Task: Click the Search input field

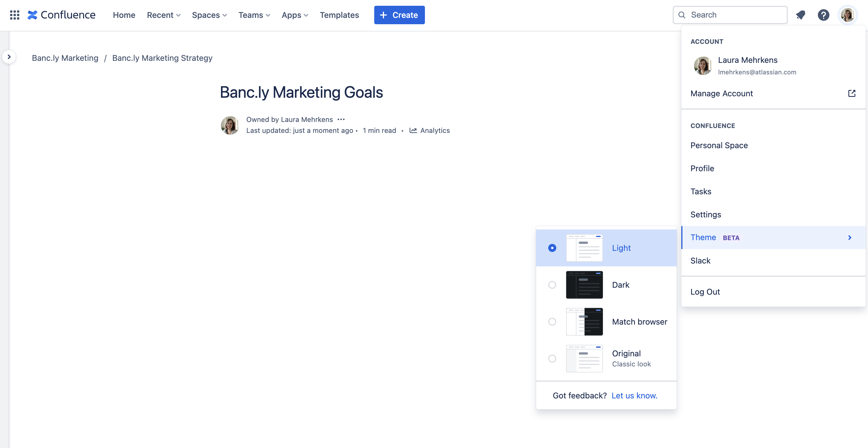Action: pos(730,15)
